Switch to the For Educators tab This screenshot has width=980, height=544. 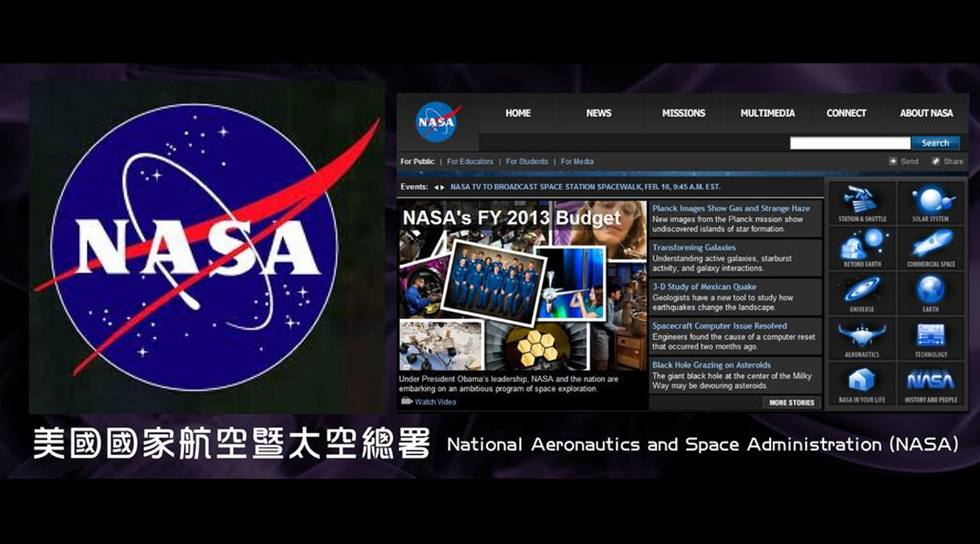[470, 161]
